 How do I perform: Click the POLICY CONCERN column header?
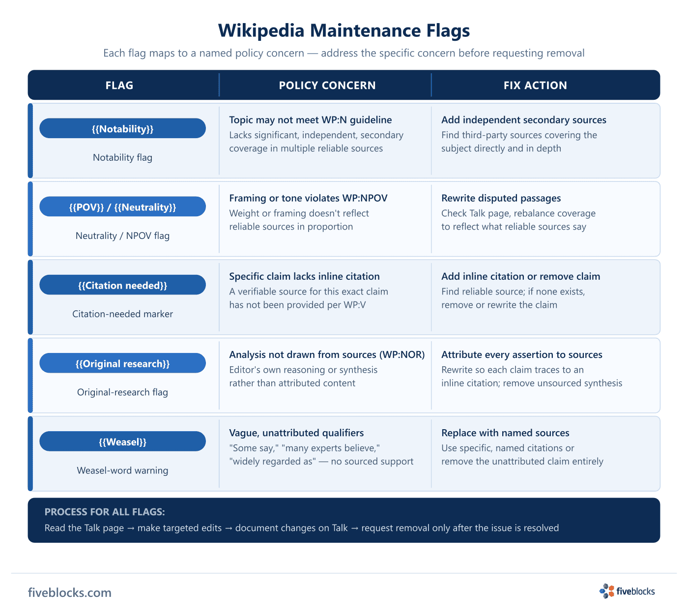coord(327,85)
